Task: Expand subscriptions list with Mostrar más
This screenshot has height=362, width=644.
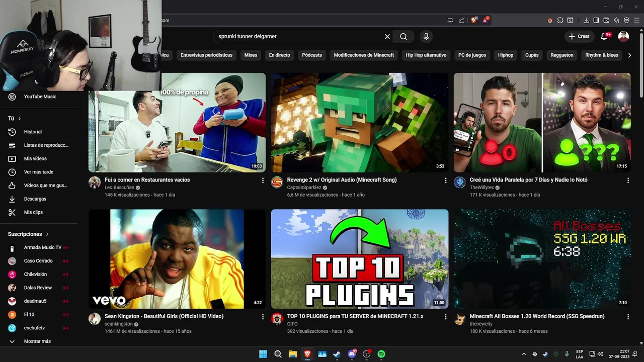Action: (37, 341)
